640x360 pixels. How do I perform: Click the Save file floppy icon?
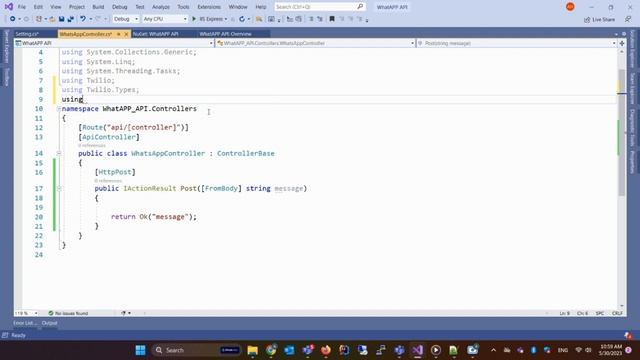pos(62,19)
